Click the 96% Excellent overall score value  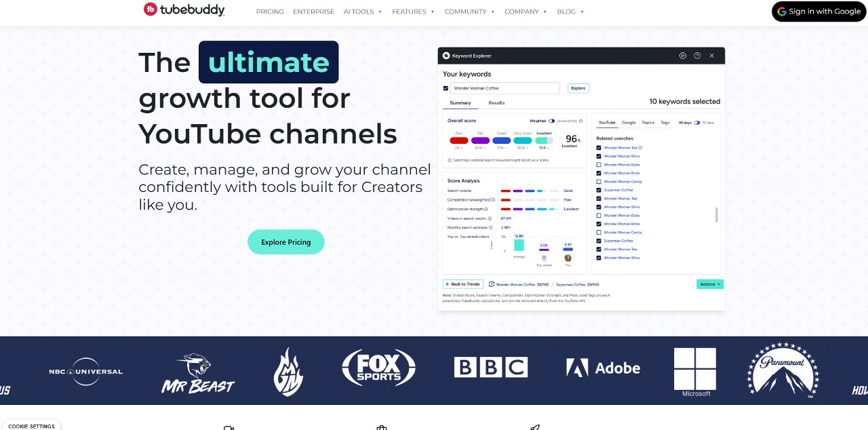tap(572, 141)
